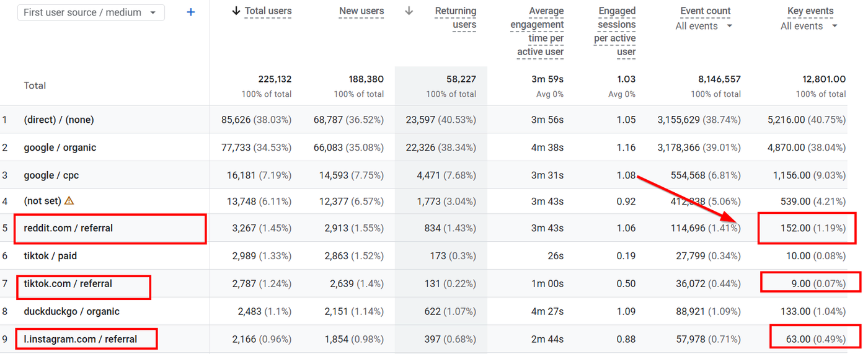This screenshot has height=354, width=868.
Task: Click the sort arrow beside Returning users
Action: click(x=409, y=11)
